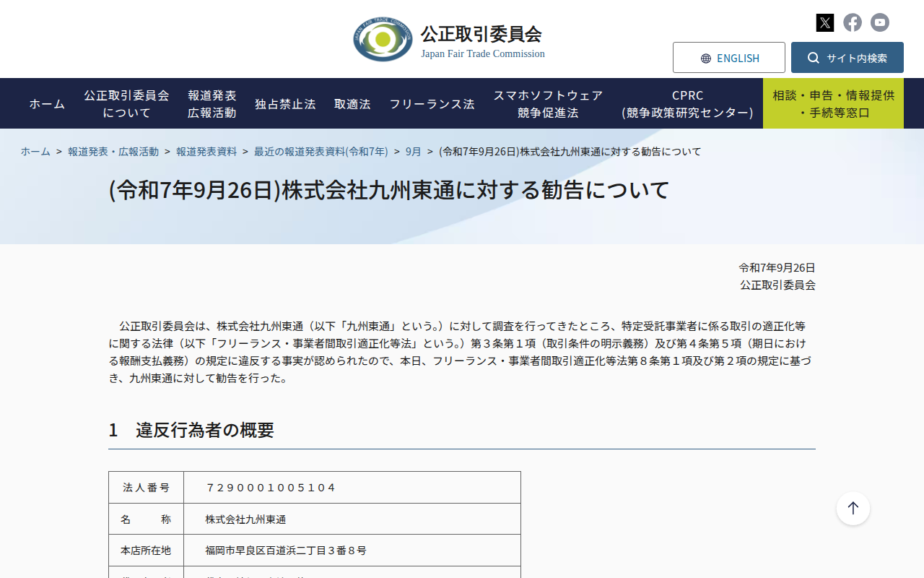Open the 独占禁止法 menu item
Screen dimensions: 924x578
[285, 104]
